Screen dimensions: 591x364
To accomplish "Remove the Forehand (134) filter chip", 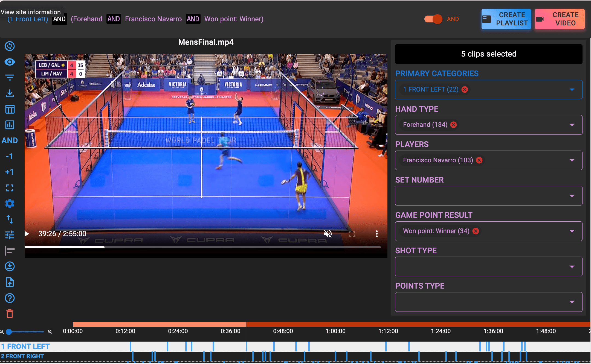I will point(454,125).
